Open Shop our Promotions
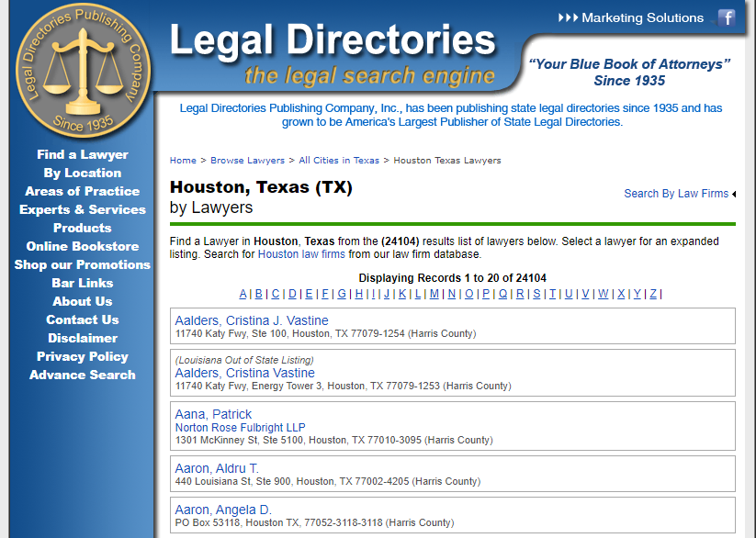Image resolution: width=756 pixels, height=538 pixels. [83, 264]
